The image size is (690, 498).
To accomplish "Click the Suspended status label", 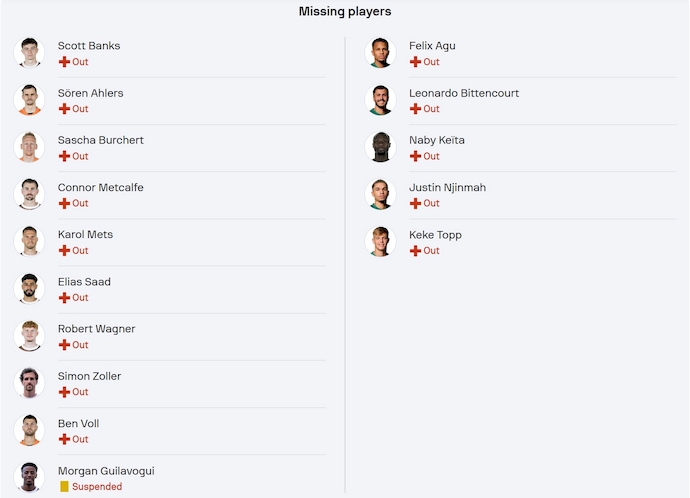I will coord(97,487).
